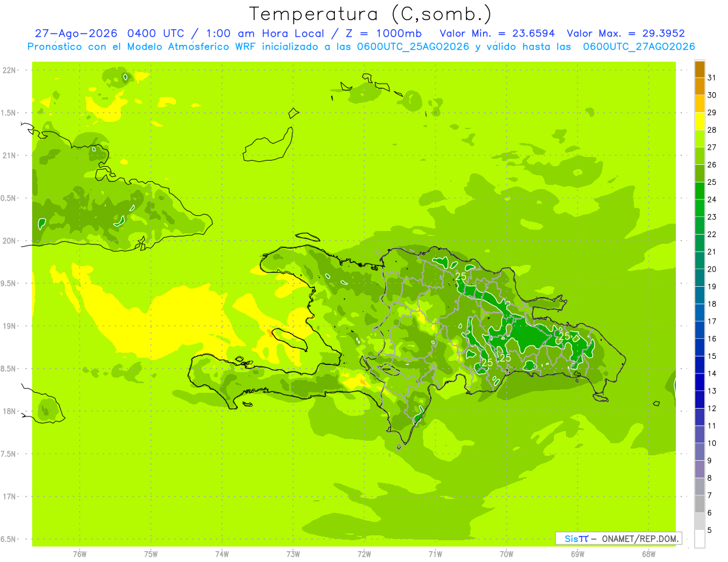This screenshot has width=728, height=562.
Task: Click the Sistt ONAMET/REP.DOM. logo box
Action: [618, 538]
